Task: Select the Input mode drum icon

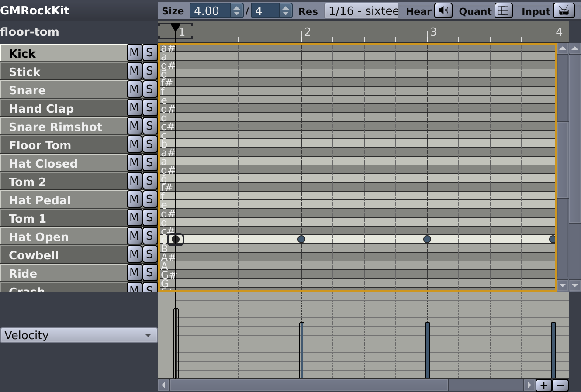Action: [x=564, y=10]
